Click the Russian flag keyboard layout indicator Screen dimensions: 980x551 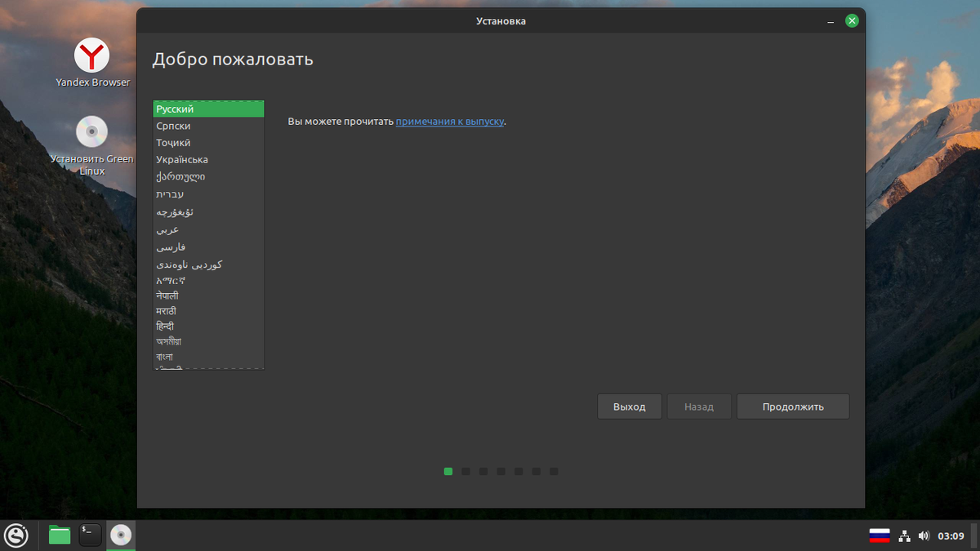880,536
